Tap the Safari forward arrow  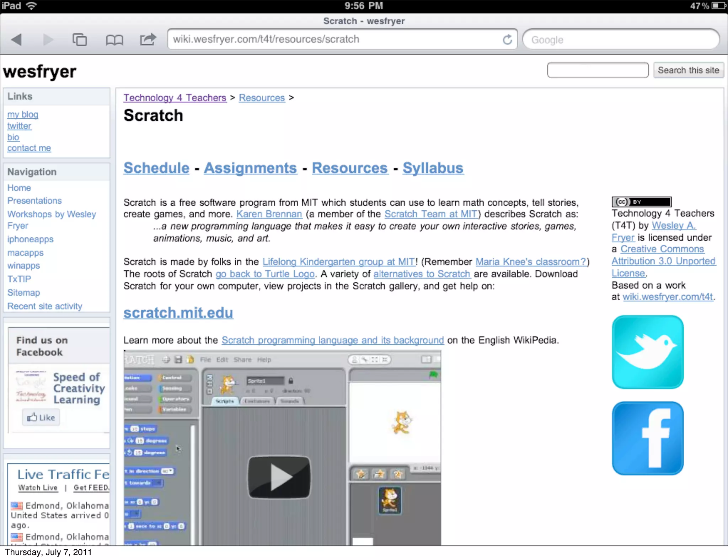48,39
